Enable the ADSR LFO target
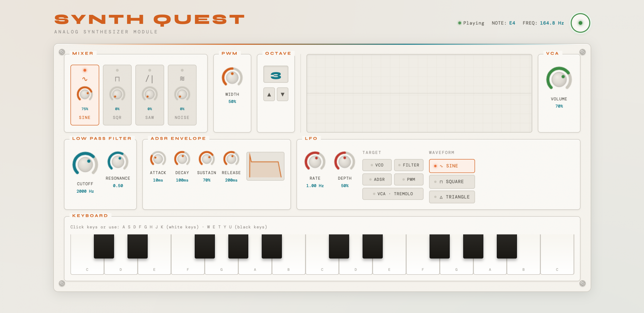Screen dimensions: 644x313 pyautogui.click(x=377, y=179)
